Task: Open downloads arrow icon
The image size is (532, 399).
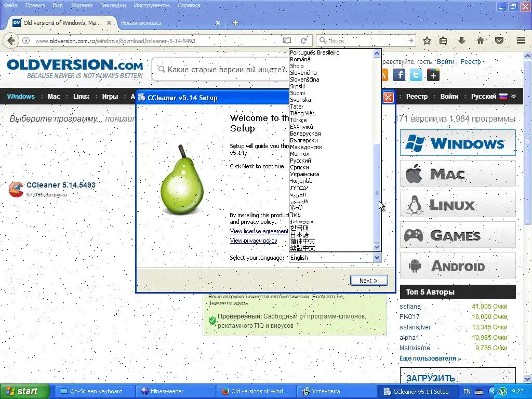Action: pos(461,41)
